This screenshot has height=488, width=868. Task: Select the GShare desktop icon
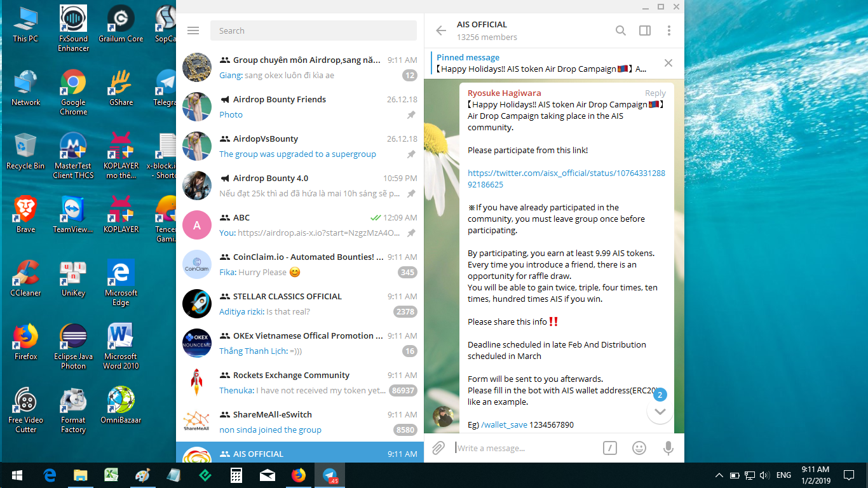121,88
